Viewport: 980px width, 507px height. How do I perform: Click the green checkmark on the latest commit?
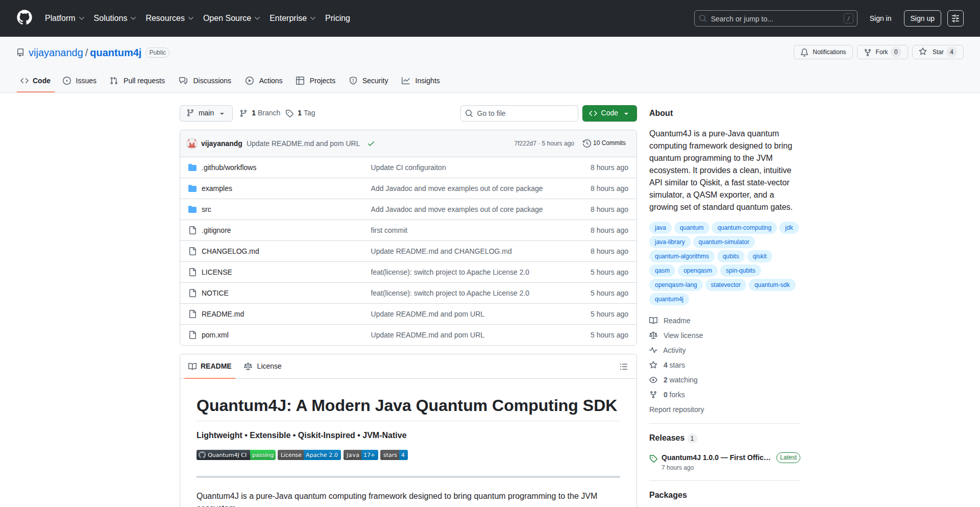(371, 143)
